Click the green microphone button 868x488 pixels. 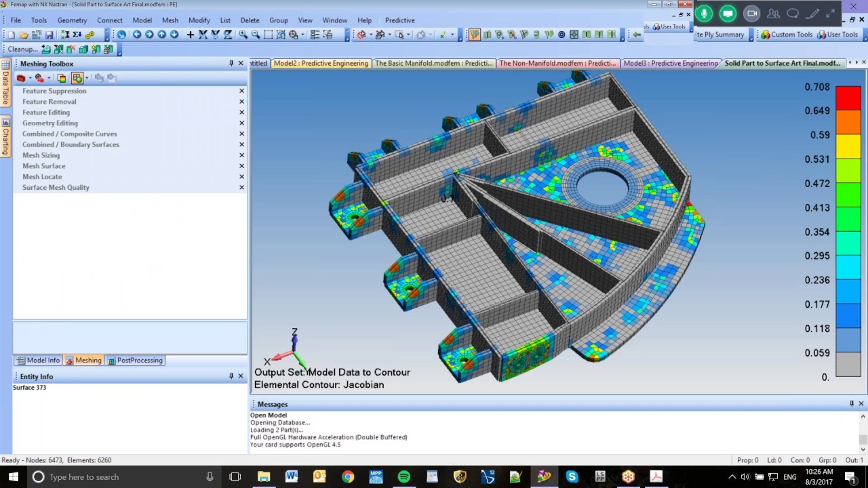click(704, 13)
